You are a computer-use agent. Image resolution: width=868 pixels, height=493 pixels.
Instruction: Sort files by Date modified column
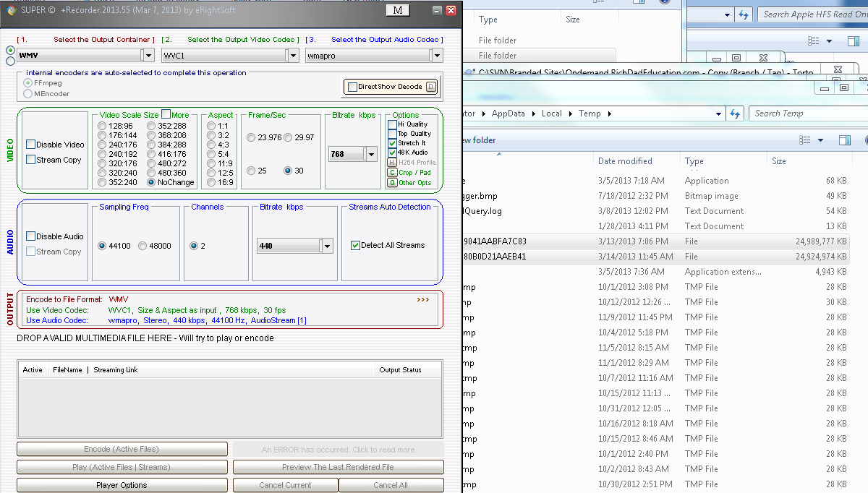[625, 161]
